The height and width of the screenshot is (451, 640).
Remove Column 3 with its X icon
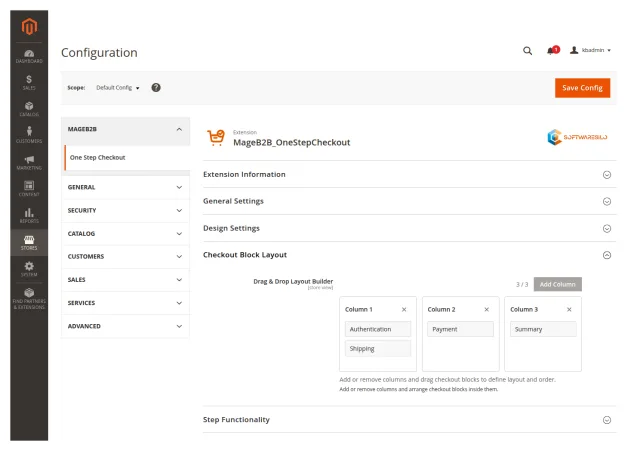(x=569, y=309)
